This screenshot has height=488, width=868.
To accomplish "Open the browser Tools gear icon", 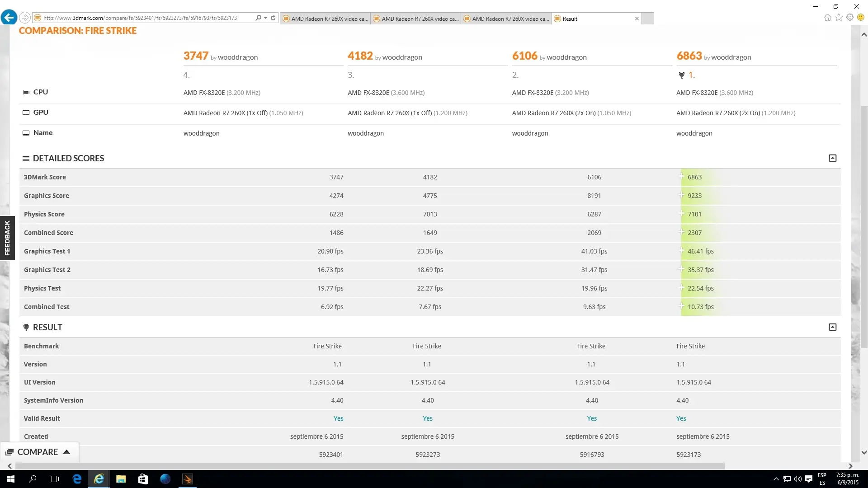I will click(x=850, y=18).
